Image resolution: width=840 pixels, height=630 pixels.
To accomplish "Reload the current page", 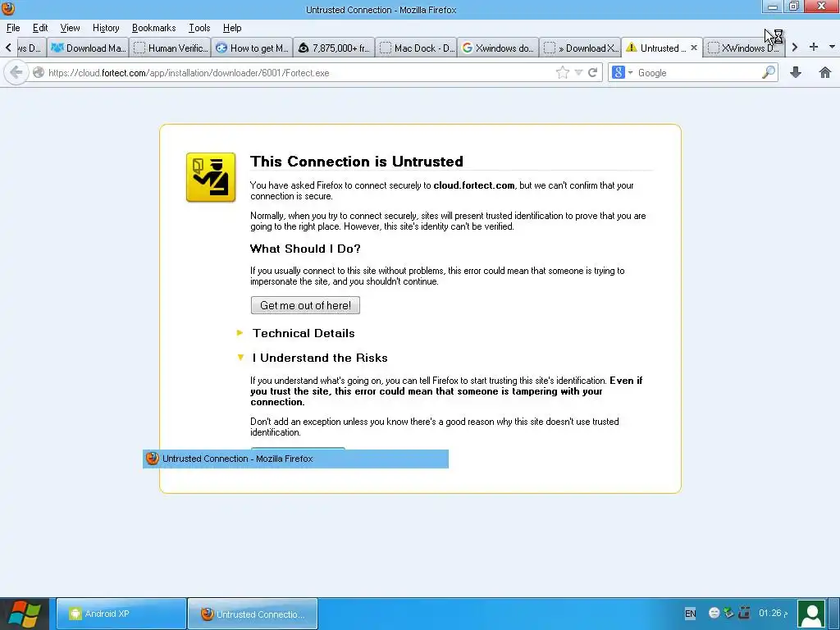I will (x=592, y=72).
